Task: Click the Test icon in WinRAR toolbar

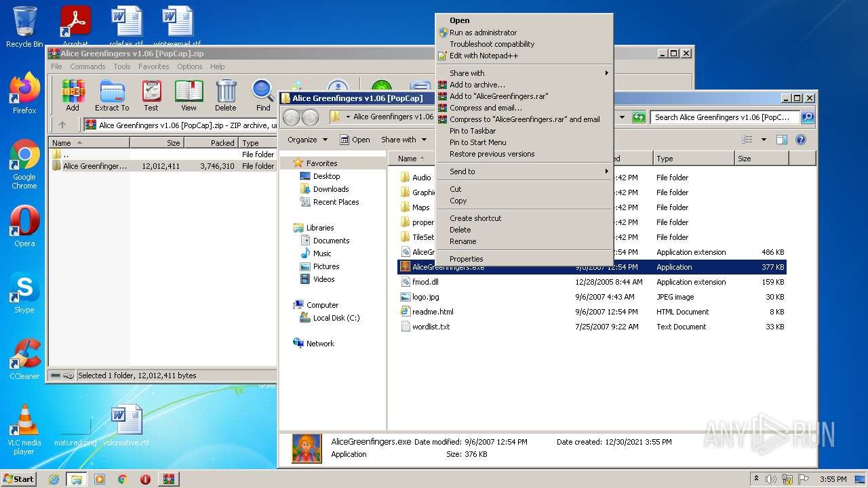Action: [151, 96]
